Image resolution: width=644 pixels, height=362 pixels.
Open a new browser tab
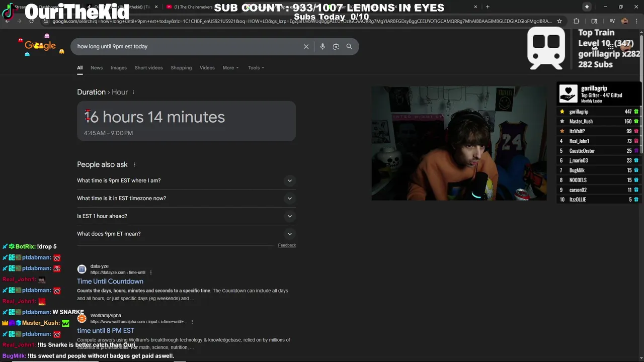click(487, 7)
